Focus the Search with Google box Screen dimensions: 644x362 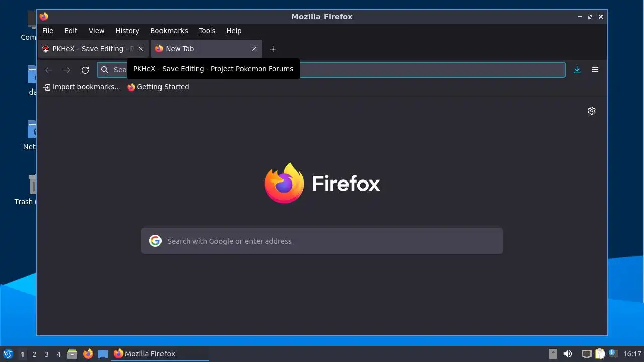(x=322, y=241)
